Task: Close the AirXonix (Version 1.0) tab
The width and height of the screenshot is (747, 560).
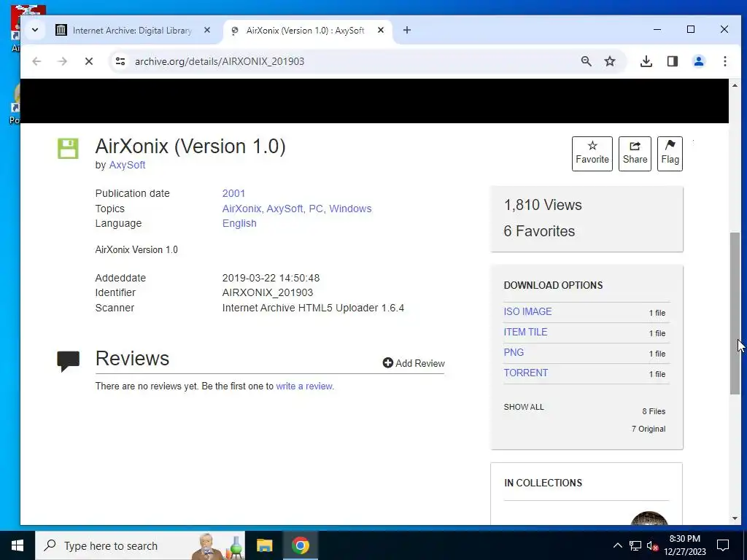Action: (x=381, y=30)
